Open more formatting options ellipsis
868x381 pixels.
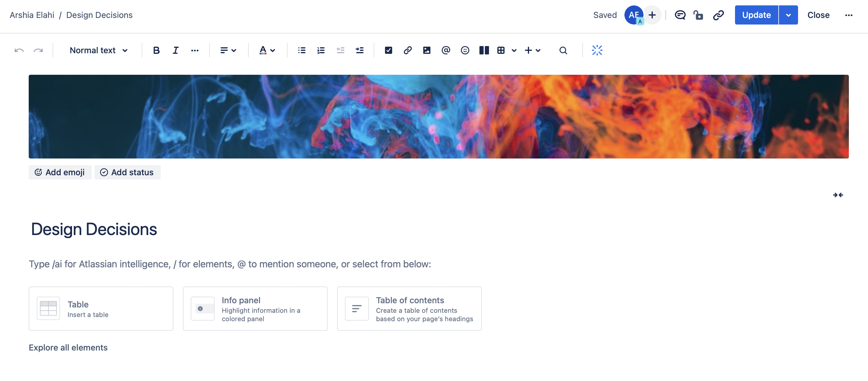pyautogui.click(x=194, y=51)
